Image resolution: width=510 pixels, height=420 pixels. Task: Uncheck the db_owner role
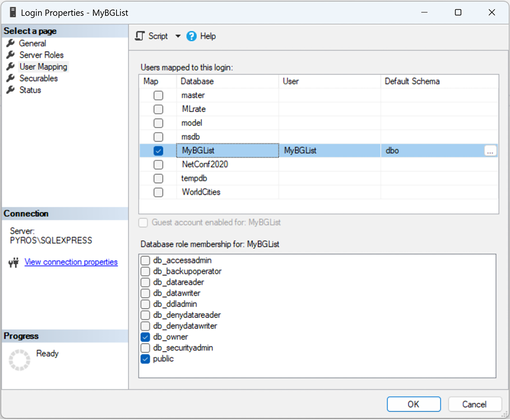pos(145,337)
